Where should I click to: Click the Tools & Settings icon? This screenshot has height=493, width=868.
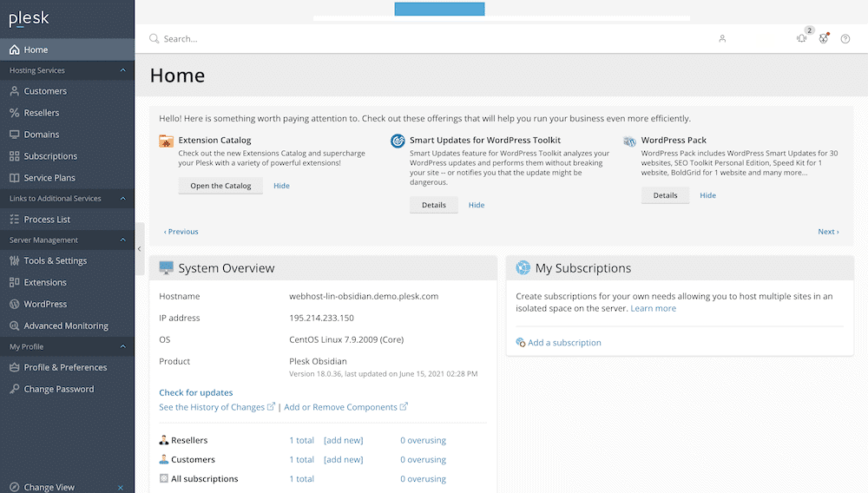15,260
